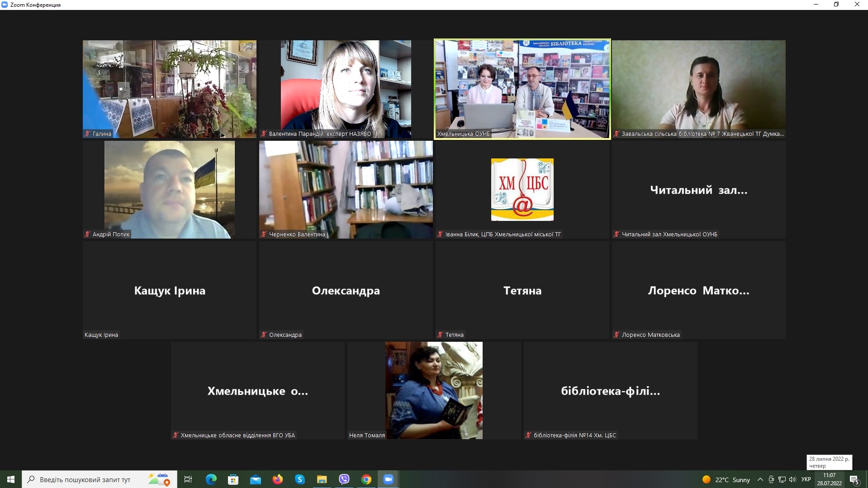
Task: Launch Firefox from the taskbar
Action: 277,479
